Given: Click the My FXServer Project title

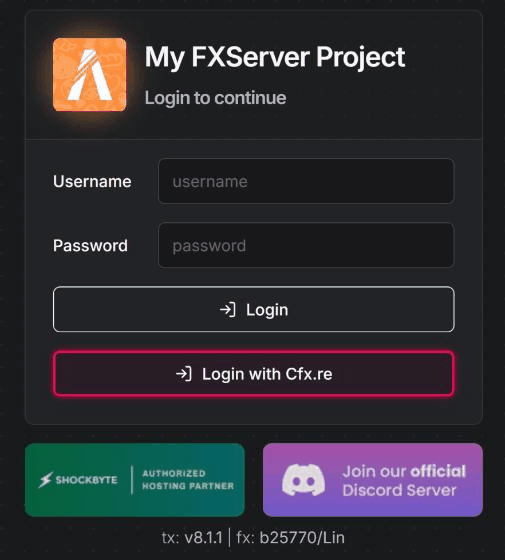Looking at the screenshot, I should [x=275, y=57].
